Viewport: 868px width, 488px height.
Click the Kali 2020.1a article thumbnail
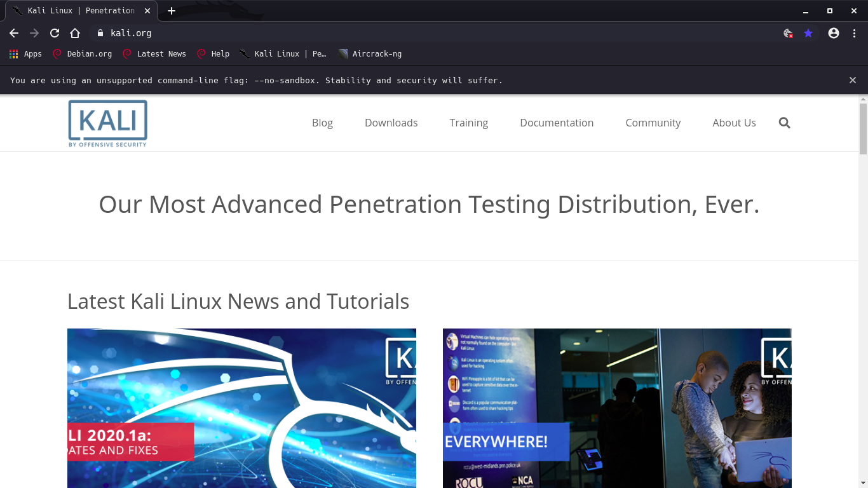241,408
